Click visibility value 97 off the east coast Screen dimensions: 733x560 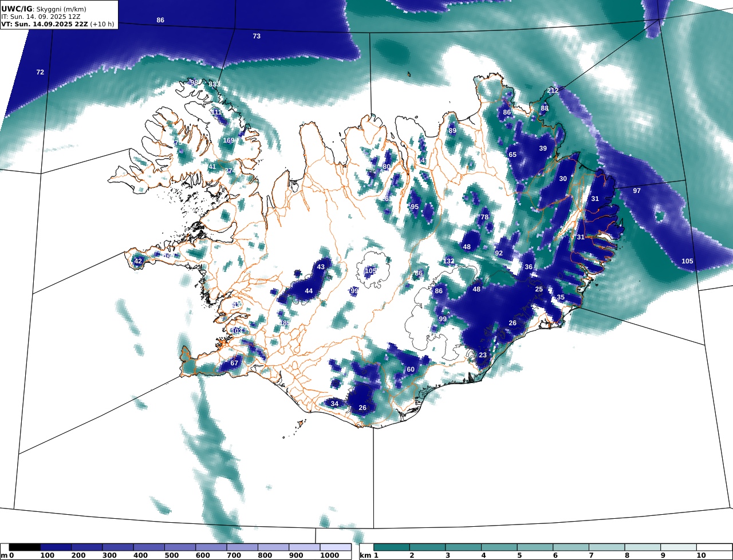point(637,191)
